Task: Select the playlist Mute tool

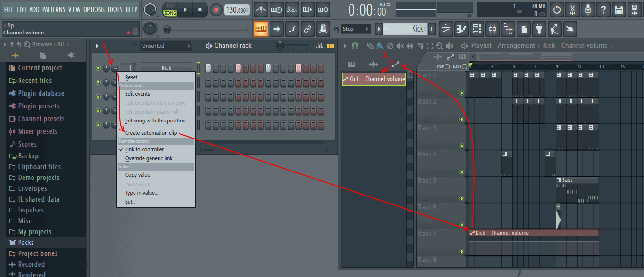Action: 400,46
